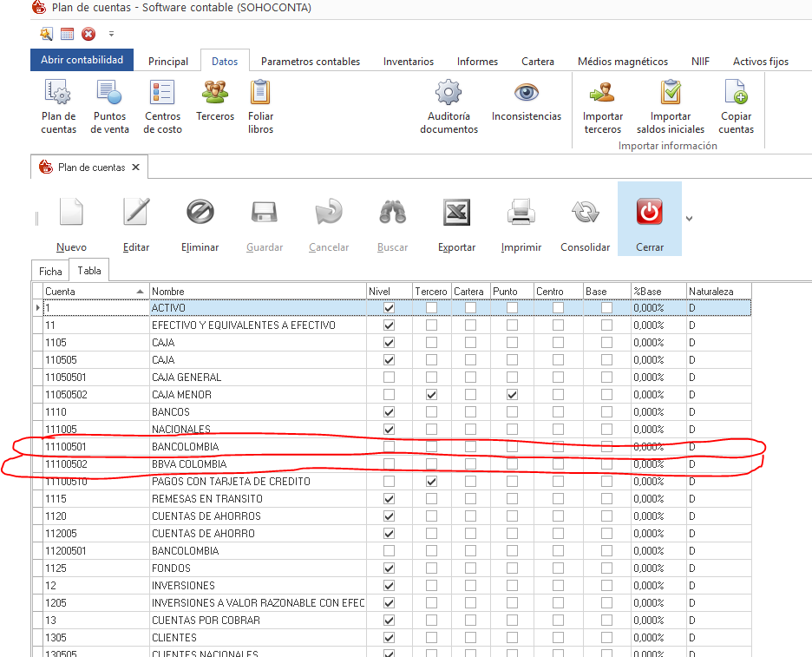The height and width of the screenshot is (657, 812).
Task: Click the Abrir contabilidad button
Action: click(82, 60)
